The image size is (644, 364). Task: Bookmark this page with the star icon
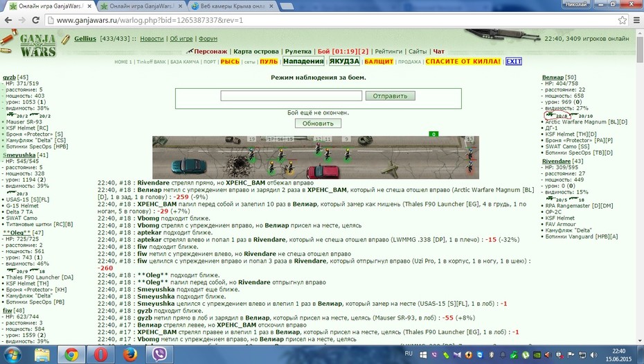click(x=623, y=20)
